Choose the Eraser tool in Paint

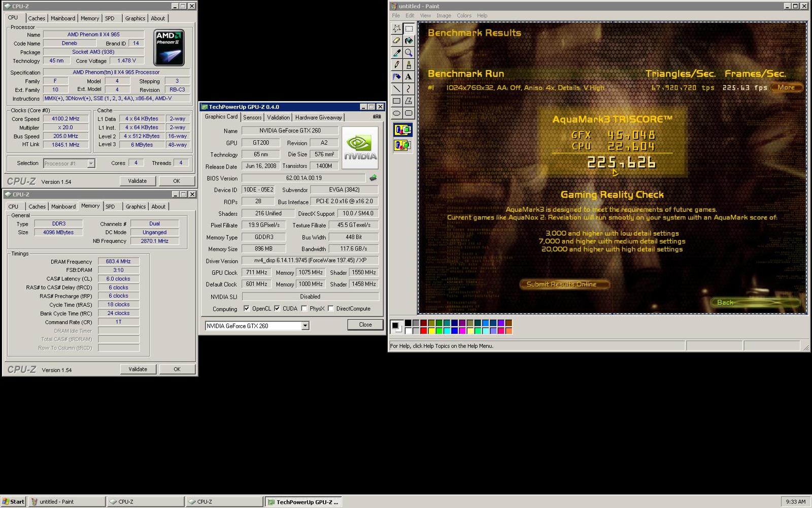pos(397,41)
